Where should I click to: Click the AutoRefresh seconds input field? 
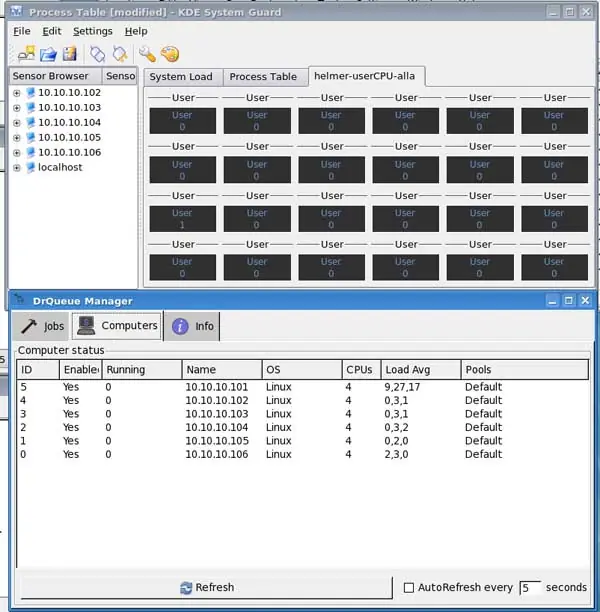pos(531,587)
